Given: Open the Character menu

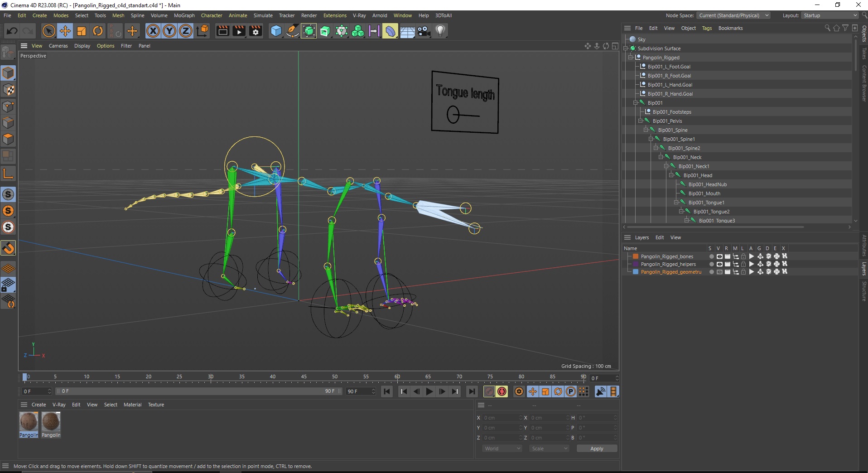Looking at the screenshot, I should coord(212,15).
